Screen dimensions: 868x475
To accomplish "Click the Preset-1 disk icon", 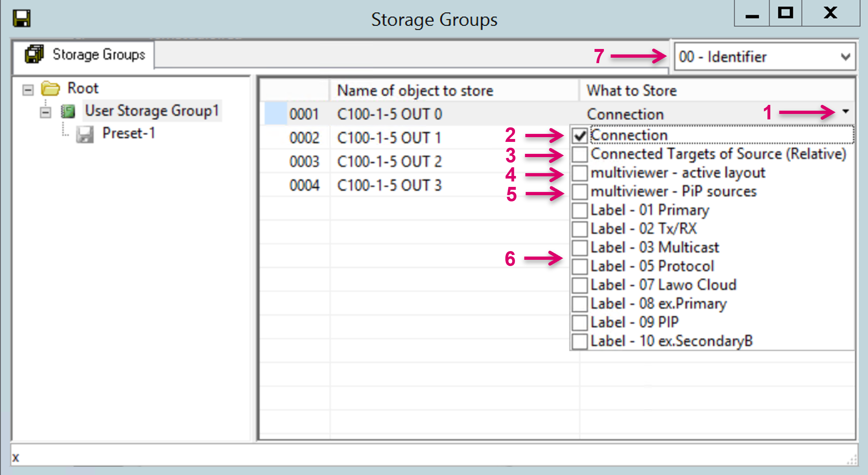I will (85, 134).
